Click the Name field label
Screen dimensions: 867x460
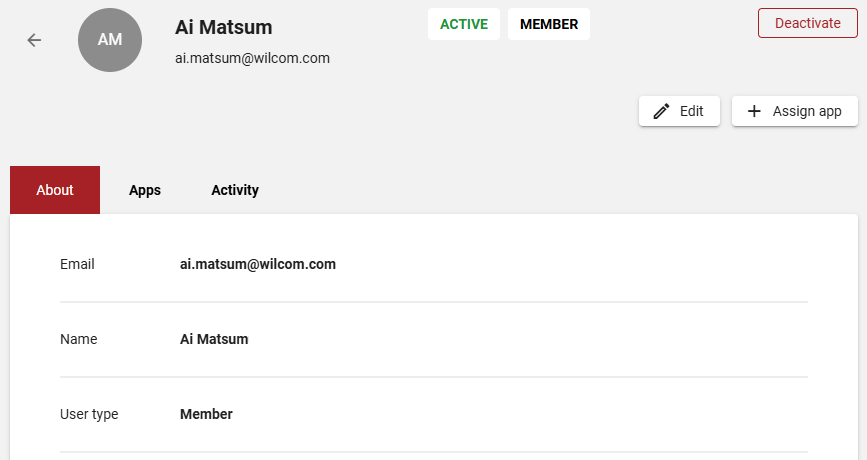(x=79, y=339)
